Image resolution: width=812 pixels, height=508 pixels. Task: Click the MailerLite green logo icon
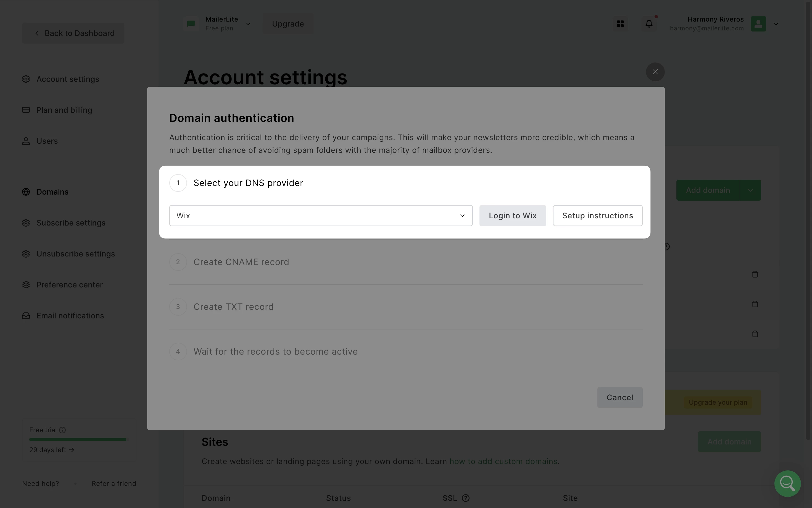(191, 24)
